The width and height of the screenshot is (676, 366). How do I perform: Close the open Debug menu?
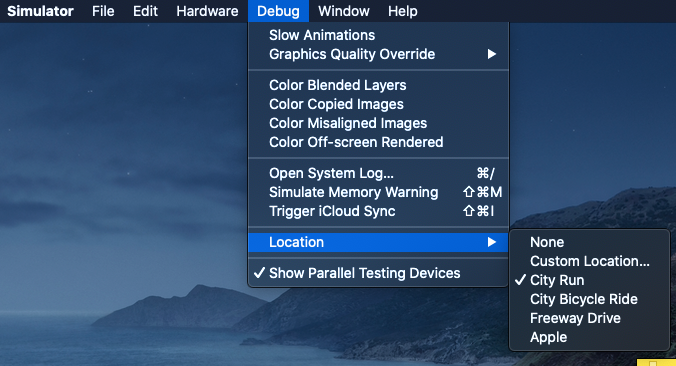(278, 11)
